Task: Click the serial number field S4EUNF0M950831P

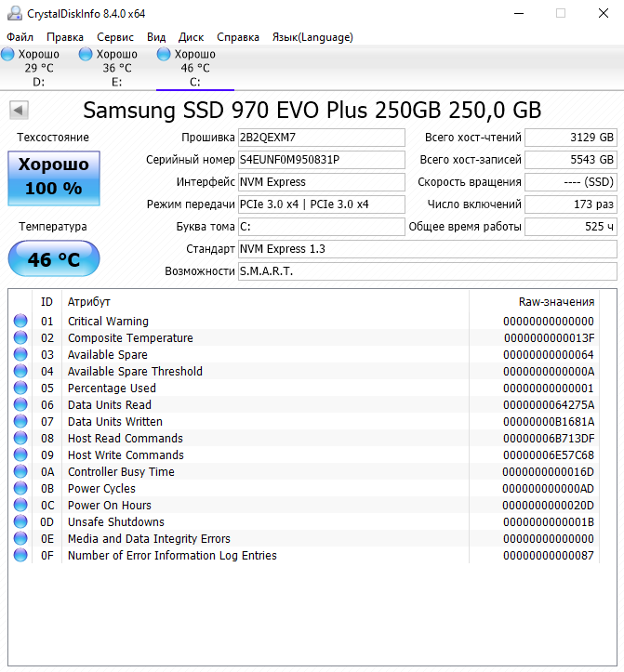Action: point(321,160)
